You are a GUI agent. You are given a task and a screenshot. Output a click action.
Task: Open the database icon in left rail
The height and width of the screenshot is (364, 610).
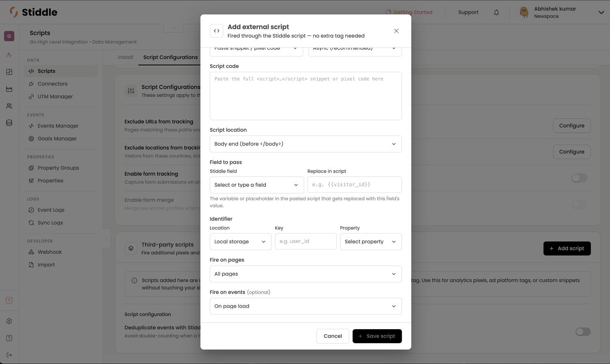(x=9, y=123)
